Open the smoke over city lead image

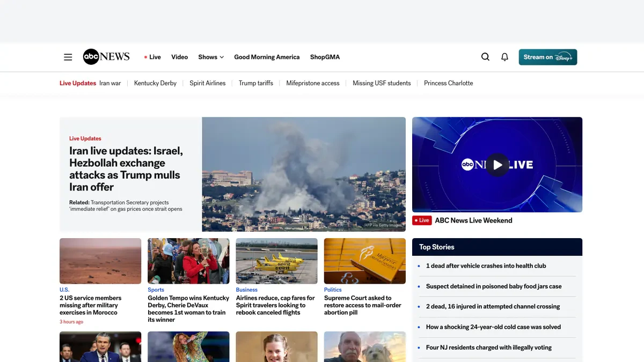pos(304,174)
